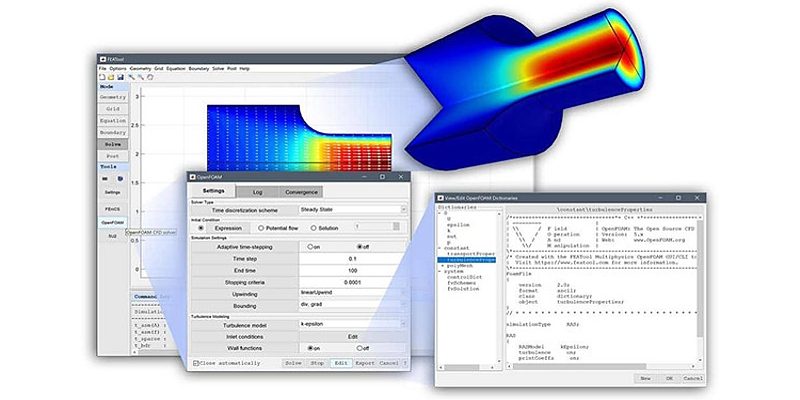
Task: Click the left Tools icon above Settings
Action: tap(105, 179)
